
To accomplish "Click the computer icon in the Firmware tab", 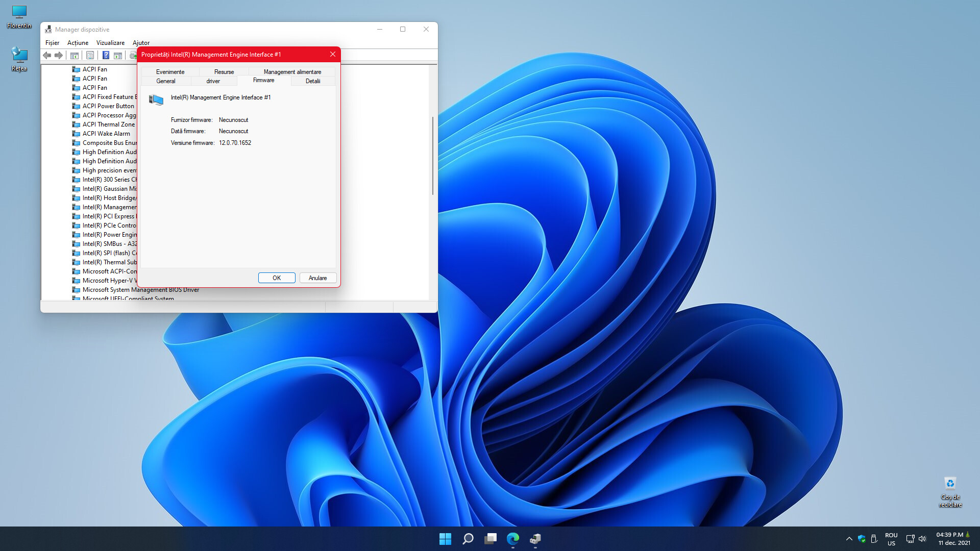I will tap(156, 100).
